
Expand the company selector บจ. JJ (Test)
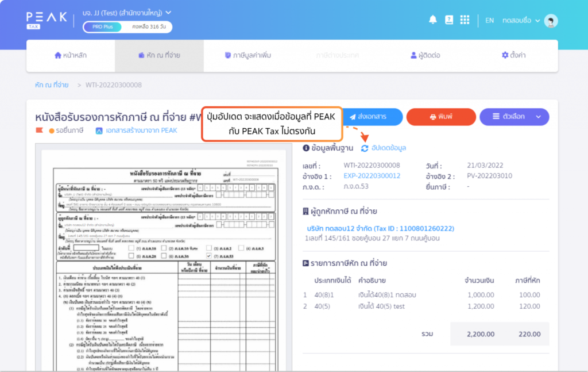pos(127,13)
